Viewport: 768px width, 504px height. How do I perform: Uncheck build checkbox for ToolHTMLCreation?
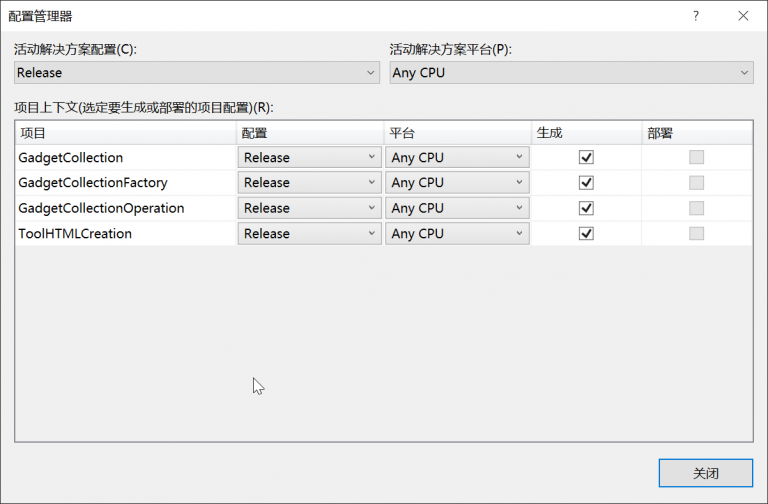(586, 234)
